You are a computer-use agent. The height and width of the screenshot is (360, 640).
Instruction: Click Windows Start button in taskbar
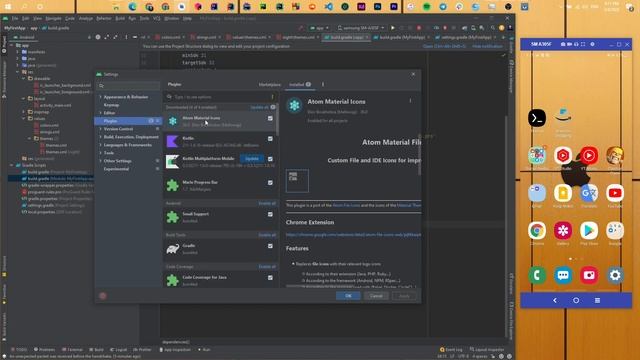pyautogui.click(x=8, y=7)
